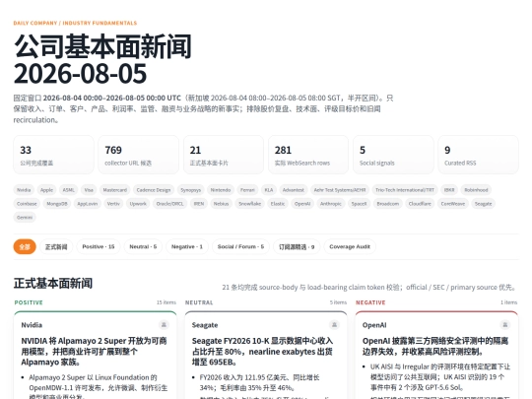
Task: Click the POSITIVE column heading
Action: [x=29, y=302]
